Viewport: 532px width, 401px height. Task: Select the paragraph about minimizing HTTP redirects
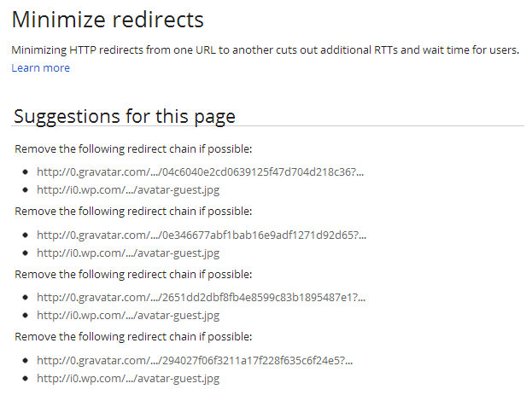(266, 50)
